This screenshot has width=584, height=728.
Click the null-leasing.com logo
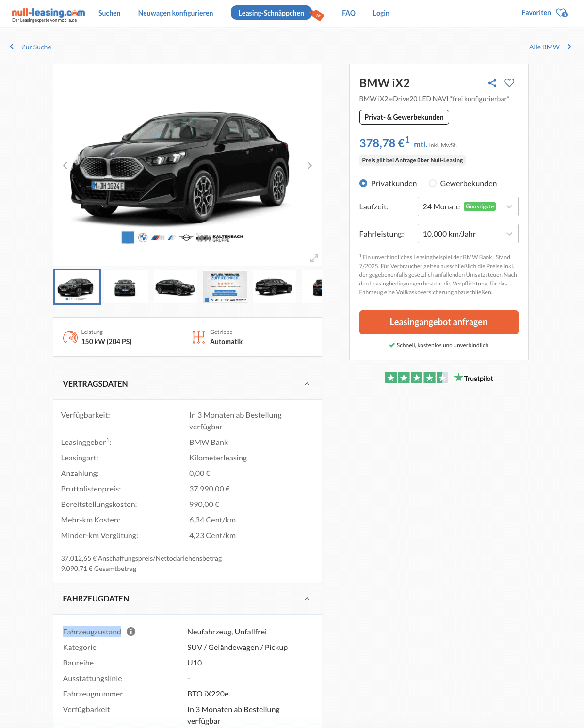pos(48,15)
